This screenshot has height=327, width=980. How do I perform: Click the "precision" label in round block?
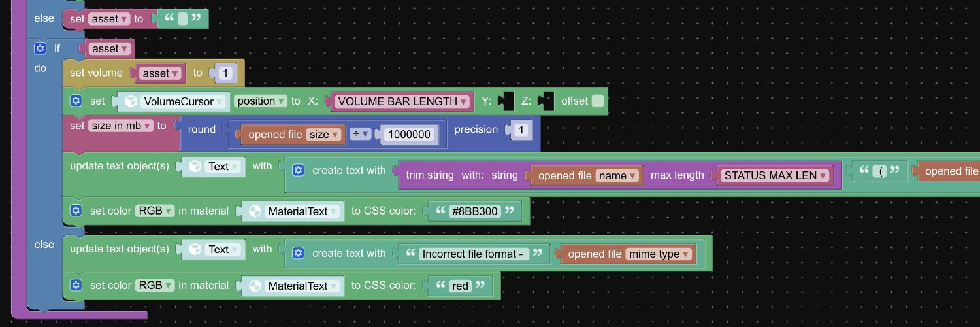[x=476, y=129]
